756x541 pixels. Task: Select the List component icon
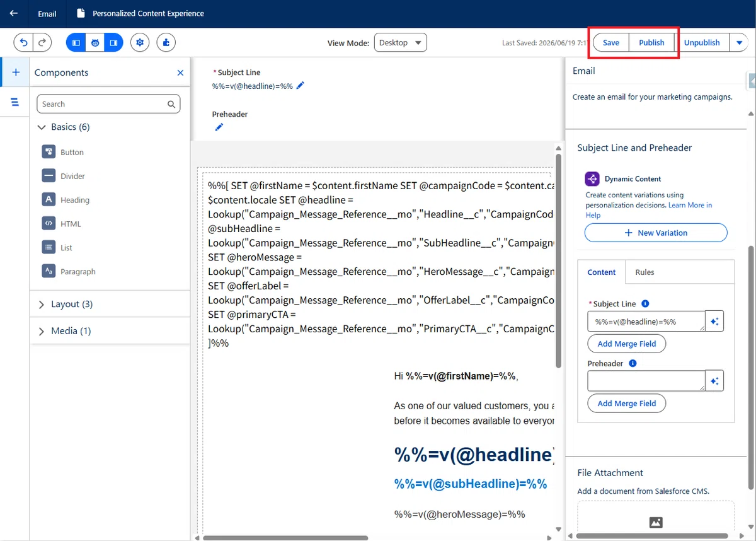pos(49,248)
